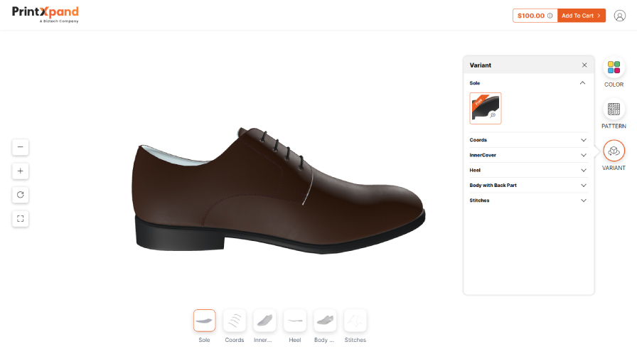Viewport: 637px width, 364px height.
Task: Open the PATTERN options icon
Action: [x=614, y=109]
